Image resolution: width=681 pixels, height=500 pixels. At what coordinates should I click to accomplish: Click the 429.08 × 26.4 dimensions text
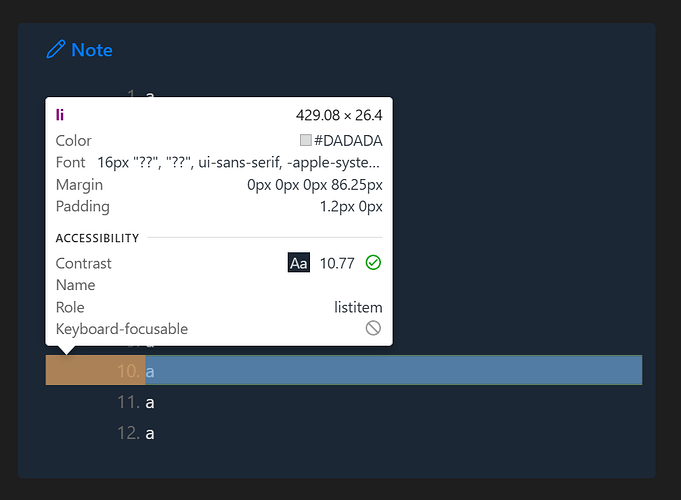tap(339, 116)
